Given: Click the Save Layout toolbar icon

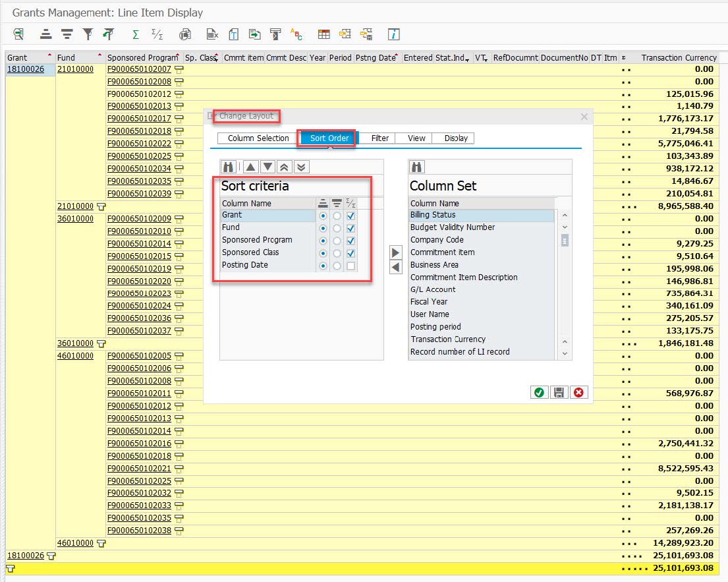Looking at the screenshot, I should pyautogui.click(x=366, y=34).
